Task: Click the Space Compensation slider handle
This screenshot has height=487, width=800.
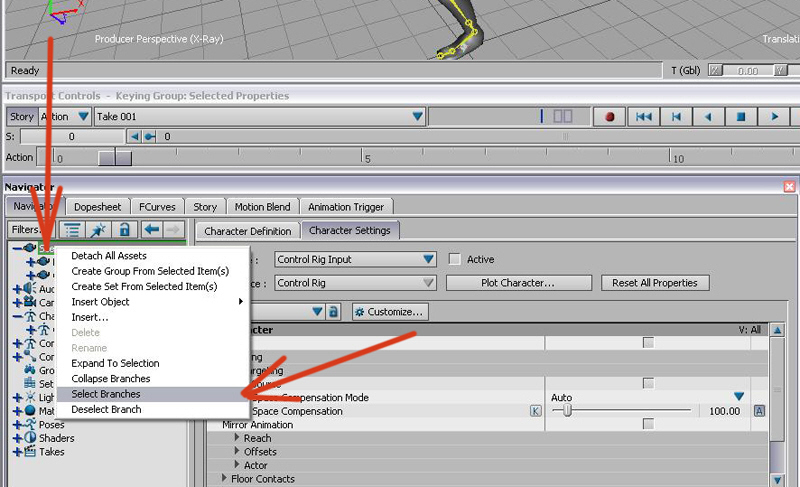Action: [567, 411]
